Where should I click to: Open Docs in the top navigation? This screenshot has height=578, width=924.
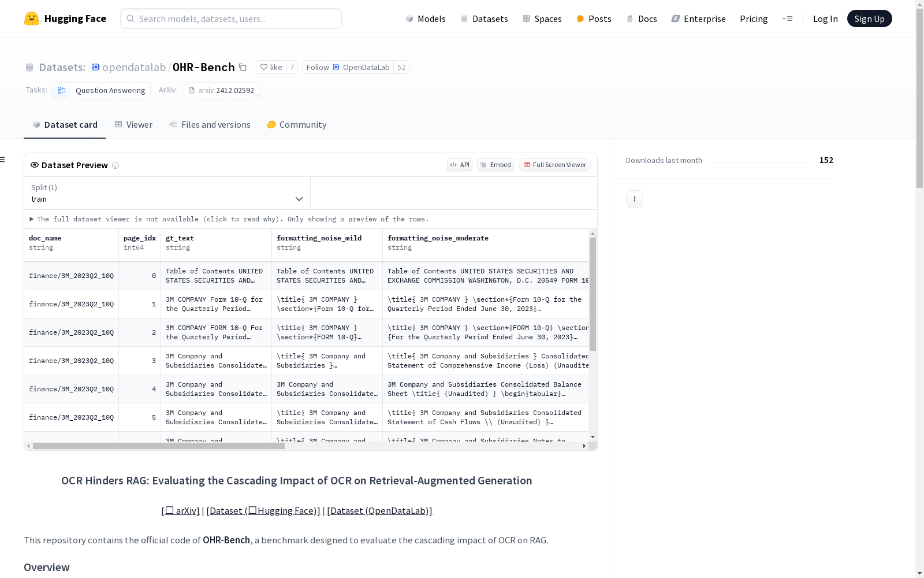[642, 18]
